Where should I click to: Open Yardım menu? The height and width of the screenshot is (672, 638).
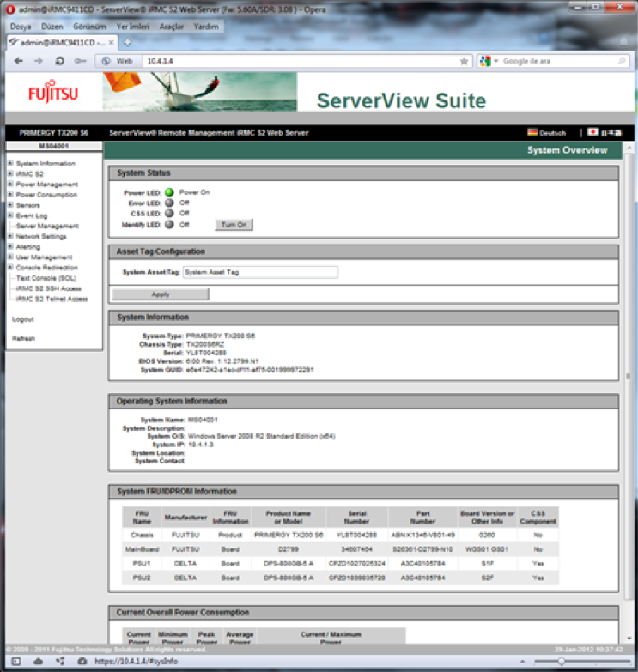[x=206, y=27]
